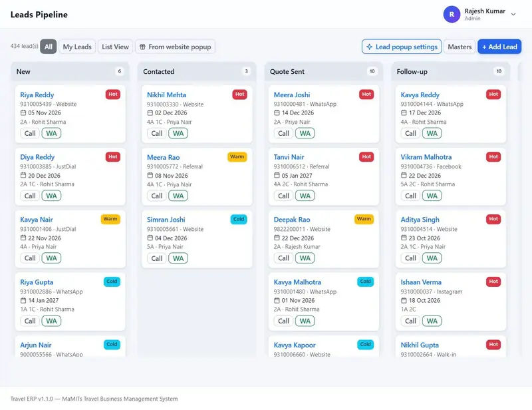532x410 pixels.
Task: Click the Follow-up column header
Action: 451,71
